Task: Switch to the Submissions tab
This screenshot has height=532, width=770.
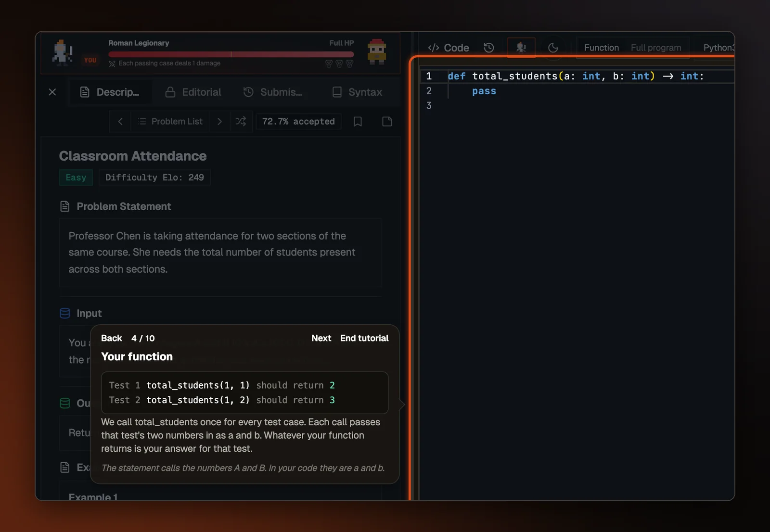Action: 273,92
